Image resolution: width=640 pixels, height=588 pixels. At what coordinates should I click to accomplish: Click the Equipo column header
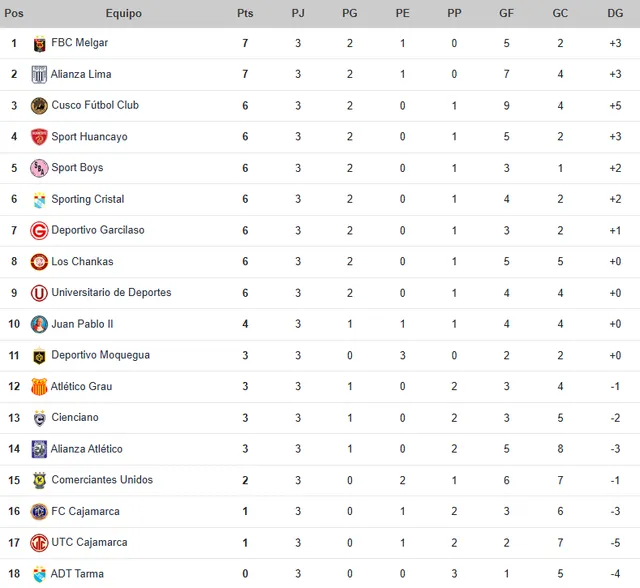(124, 13)
